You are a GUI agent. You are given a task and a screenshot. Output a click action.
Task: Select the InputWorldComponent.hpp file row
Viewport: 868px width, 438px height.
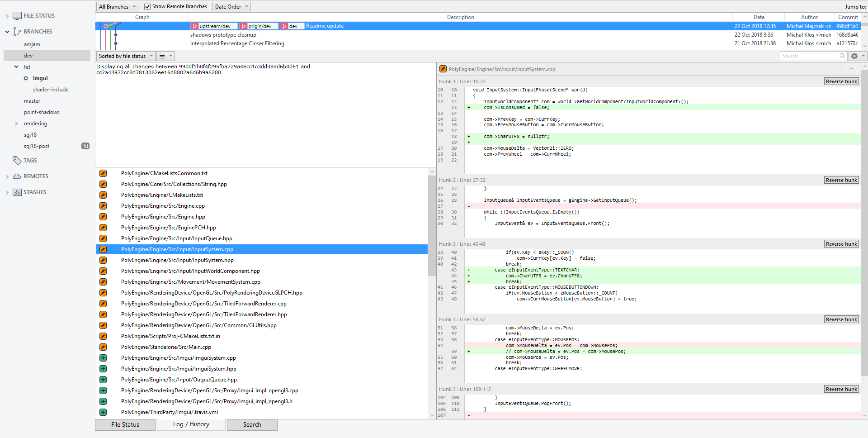pyautogui.click(x=262, y=271)
